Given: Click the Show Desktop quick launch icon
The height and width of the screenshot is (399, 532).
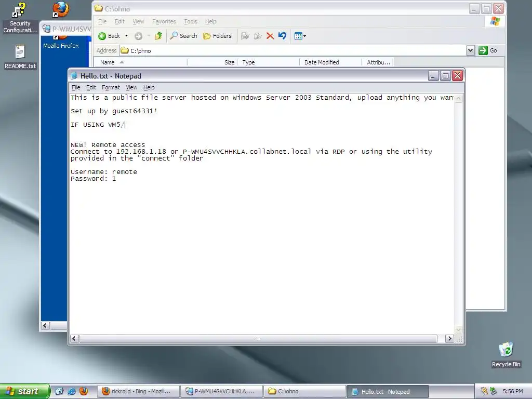Looking at the screenshot, I should pos(59,391).
